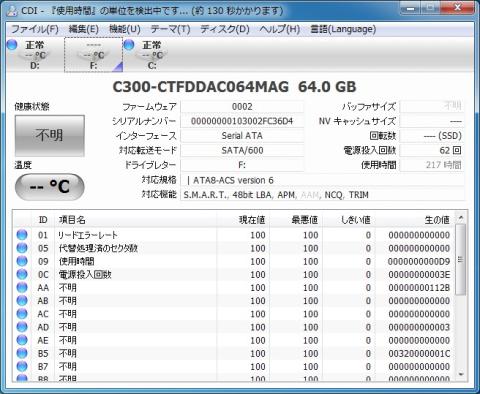Click status orb in row AE

[x=22, y=340]
